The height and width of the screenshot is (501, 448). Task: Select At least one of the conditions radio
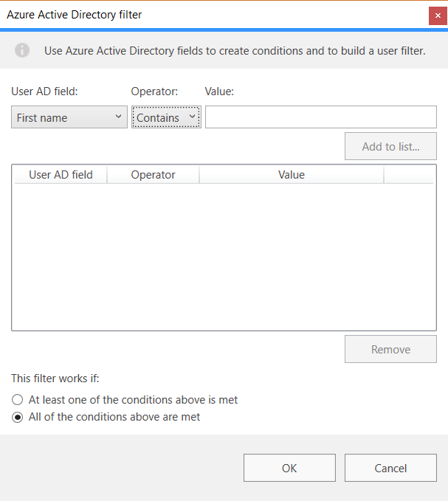(x=17, y=400)
